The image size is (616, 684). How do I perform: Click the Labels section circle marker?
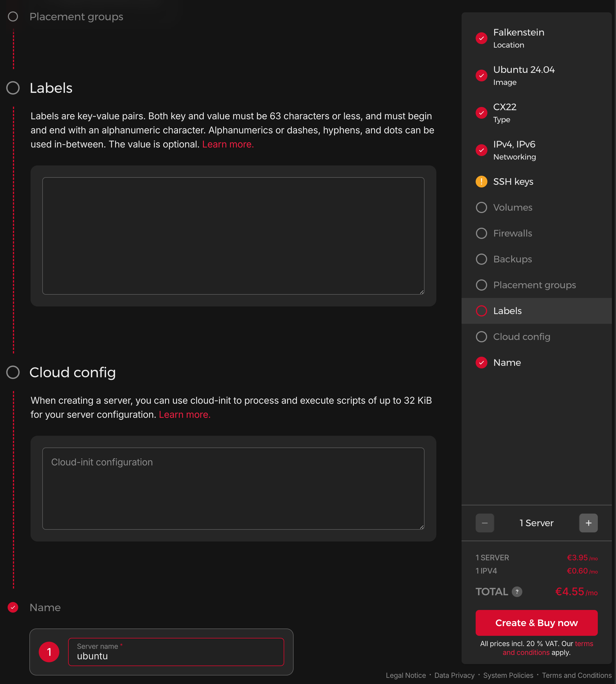[13, 88]
